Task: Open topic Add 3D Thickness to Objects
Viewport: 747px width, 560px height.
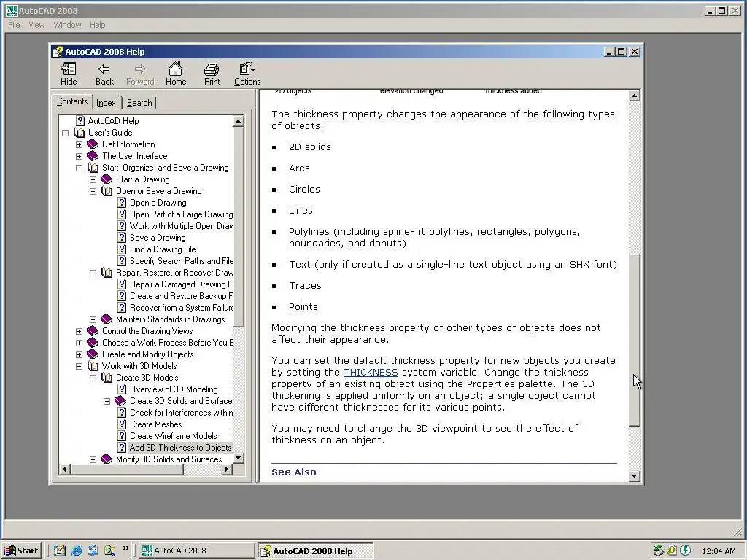Action: coord(180,448)
